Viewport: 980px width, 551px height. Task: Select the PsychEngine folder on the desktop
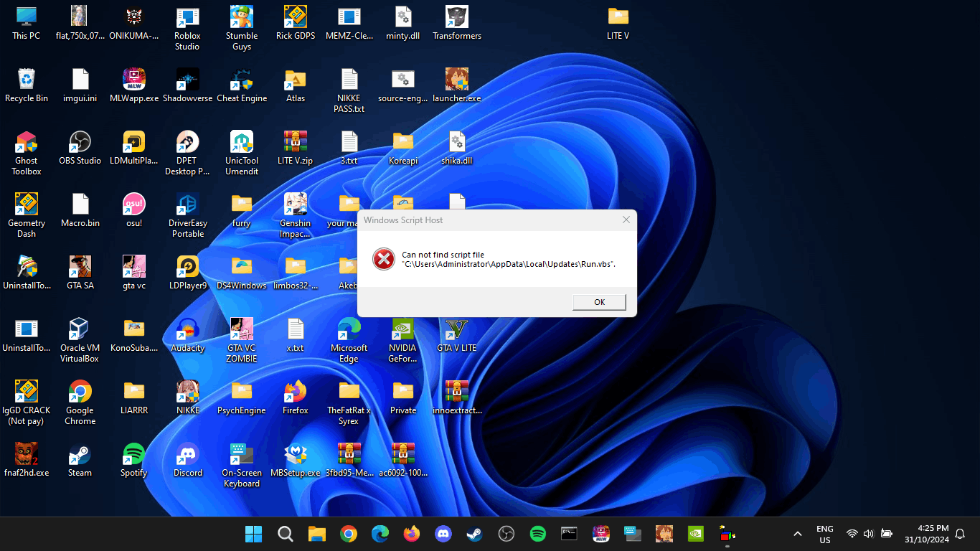point(242,398)
